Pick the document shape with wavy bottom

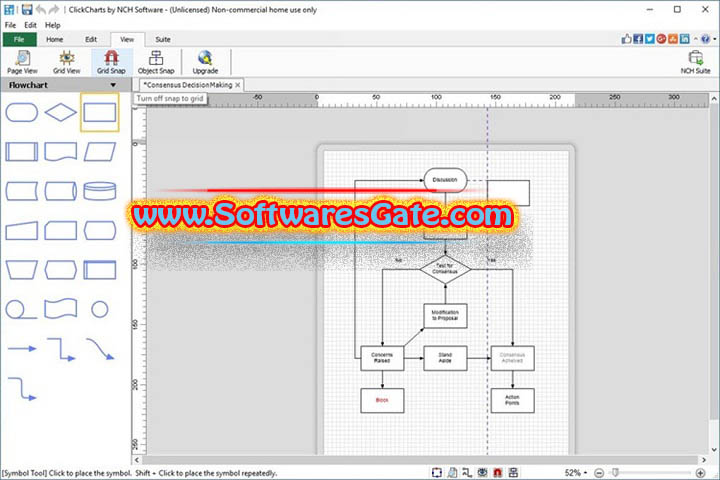[61, 152]
